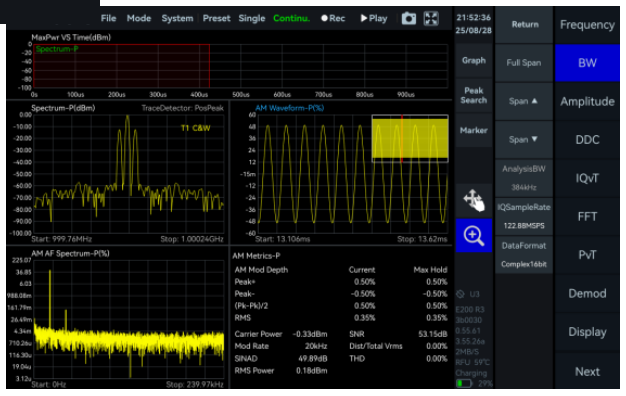This screenshot has width=626, height=396.
Task: Open the Marker button
Action: tap(473, 130)
